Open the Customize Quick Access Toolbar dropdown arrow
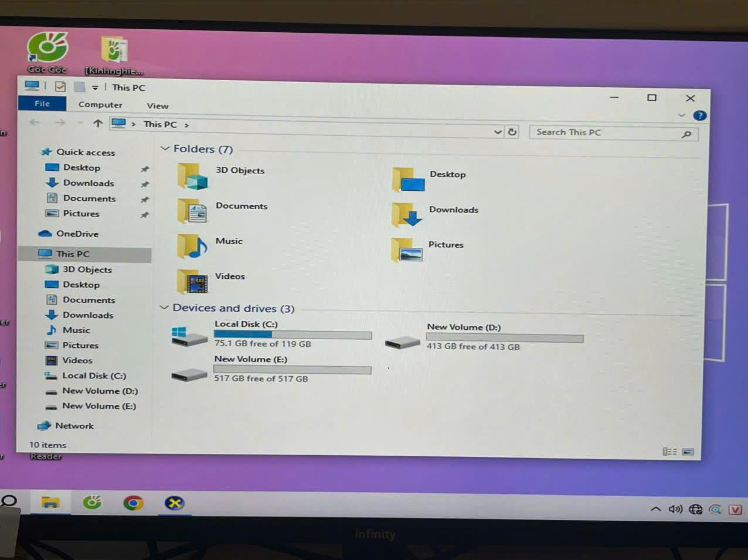The image size is (748, 560). point(95,88)
